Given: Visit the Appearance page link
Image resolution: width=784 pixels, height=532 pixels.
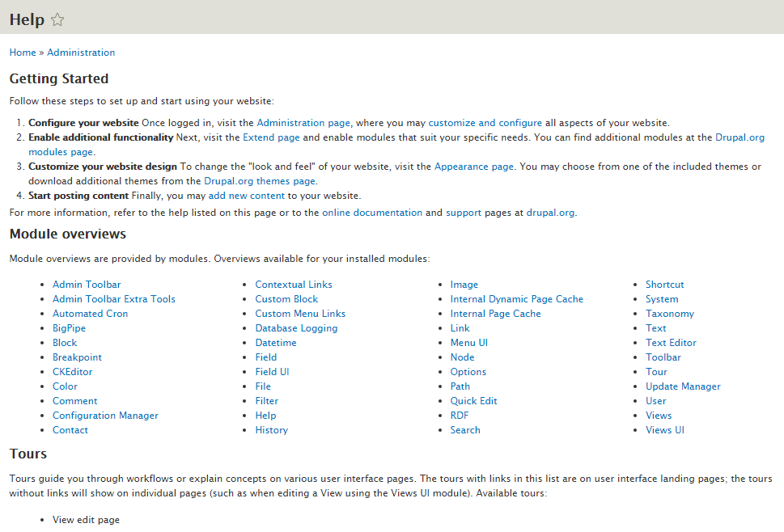Looking at the screenshot, I should point(473,167).
